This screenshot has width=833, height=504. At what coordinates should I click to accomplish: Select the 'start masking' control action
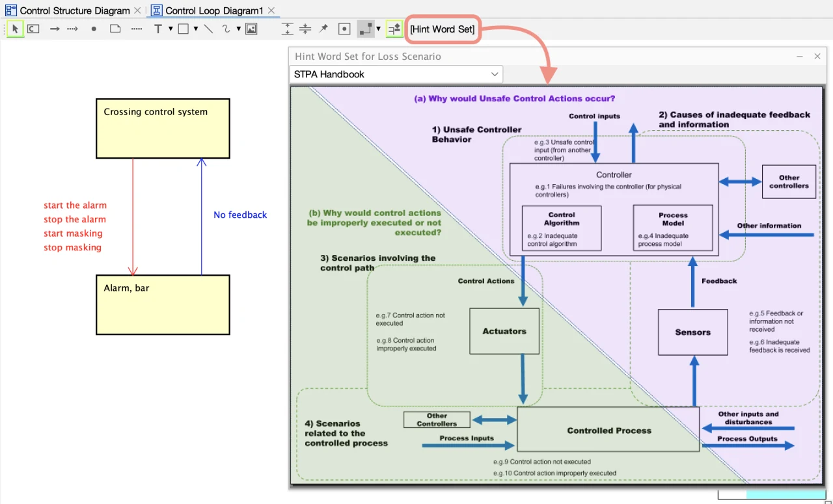[73, 233]
